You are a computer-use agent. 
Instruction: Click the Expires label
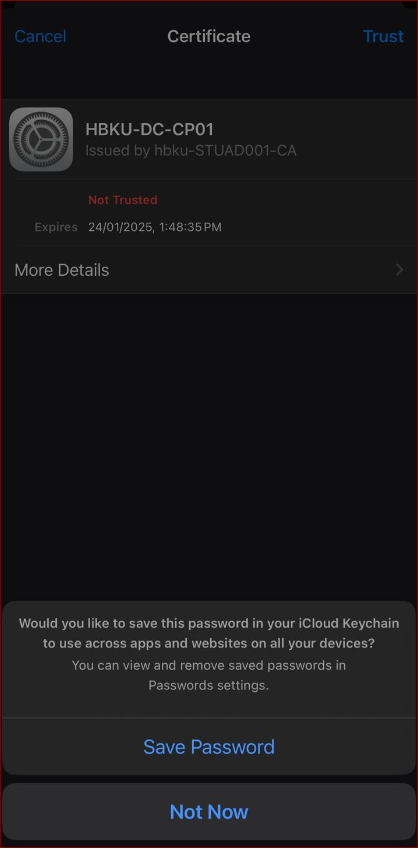point(56,227)
